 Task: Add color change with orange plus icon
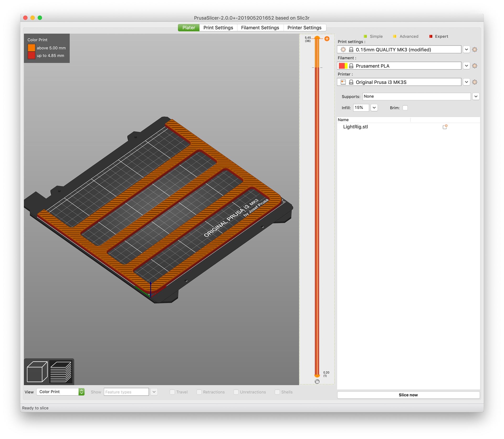click(x=327, y=39)
